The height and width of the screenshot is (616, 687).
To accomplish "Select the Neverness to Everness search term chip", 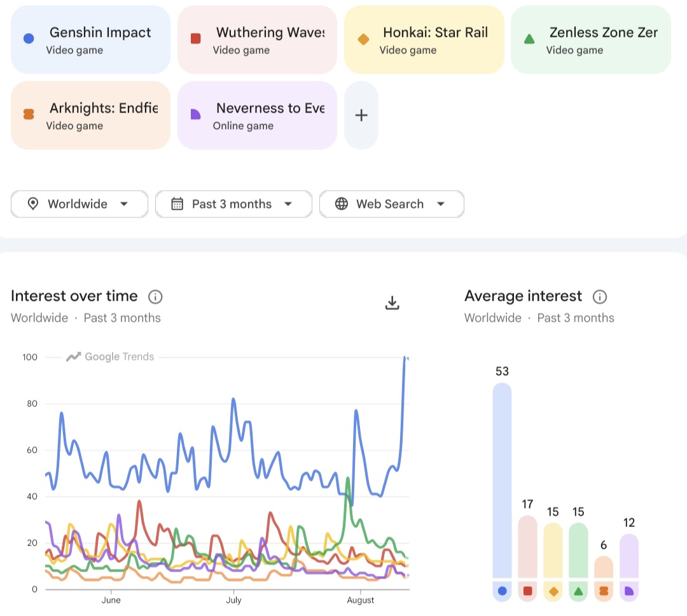I will point(257,115).
